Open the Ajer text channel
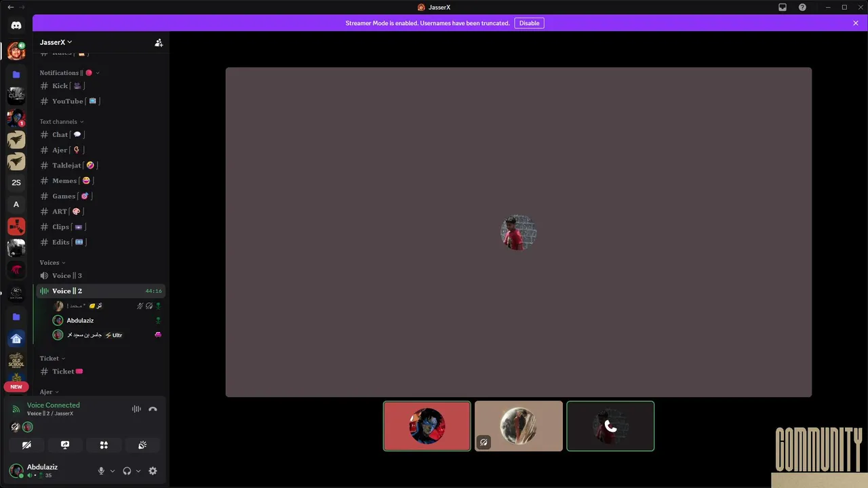 [101, 150]
